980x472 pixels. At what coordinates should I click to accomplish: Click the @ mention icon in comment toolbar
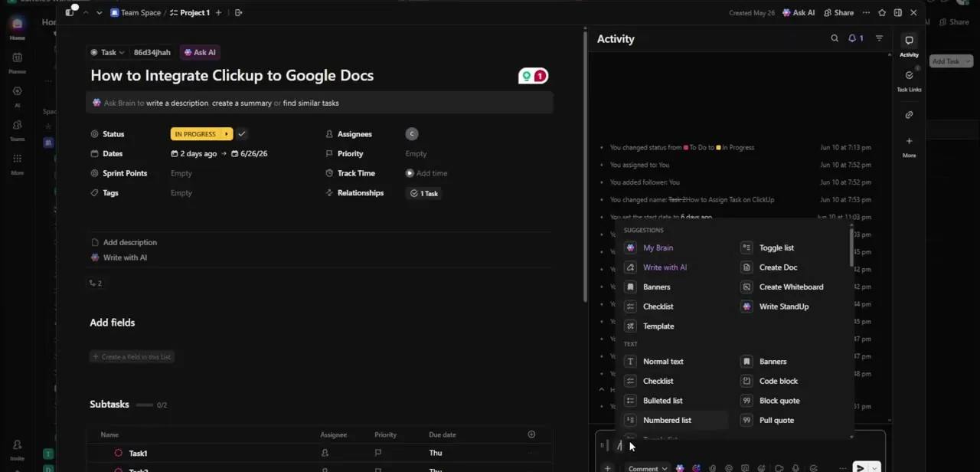click(728, 468)
